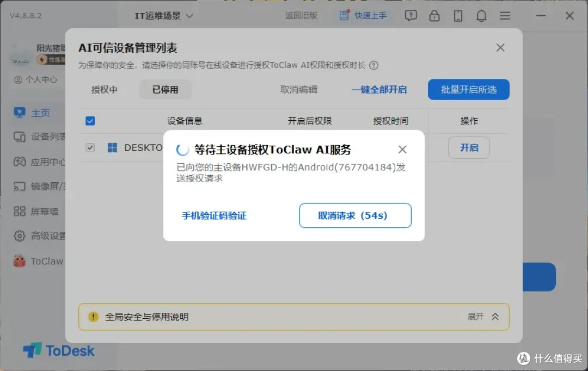Click the user avatar in the sidebar
588x371 pixels.
point(20,54)
